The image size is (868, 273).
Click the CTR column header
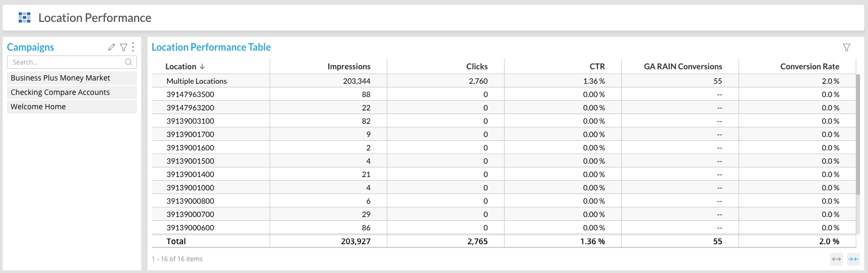click(x=597, y=67)
